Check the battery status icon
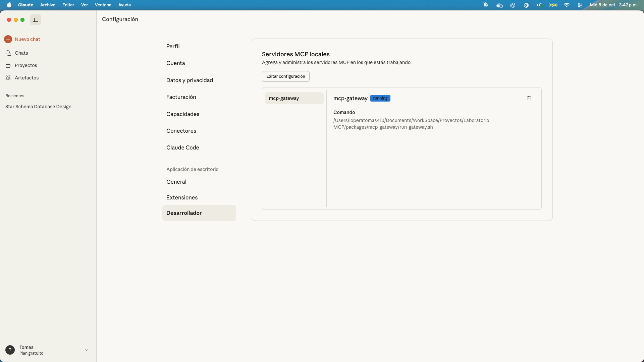The image size is (644, 362). pos(553,5)
